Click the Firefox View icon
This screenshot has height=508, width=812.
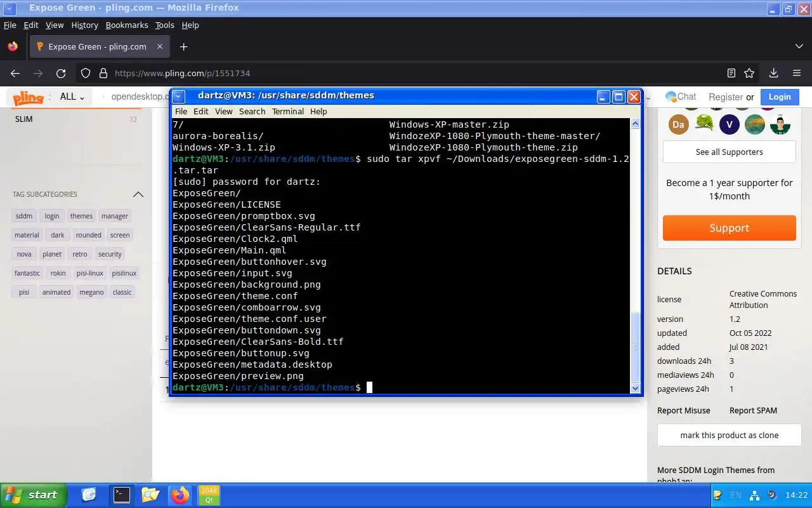tap(13, 46)
